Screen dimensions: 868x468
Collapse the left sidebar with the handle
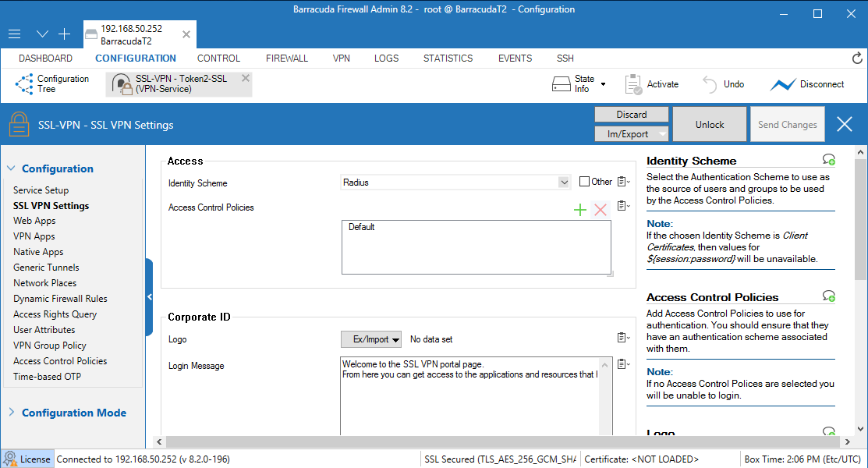(x=149, y=297)
